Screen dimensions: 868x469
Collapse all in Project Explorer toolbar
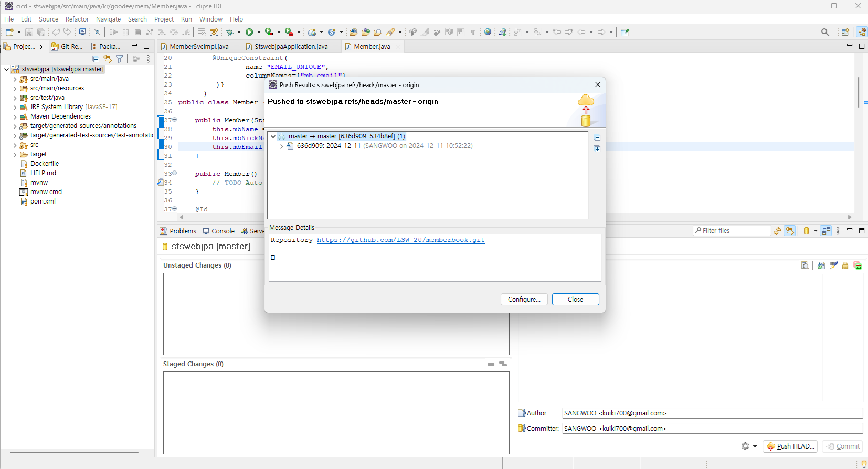(96, 59)
